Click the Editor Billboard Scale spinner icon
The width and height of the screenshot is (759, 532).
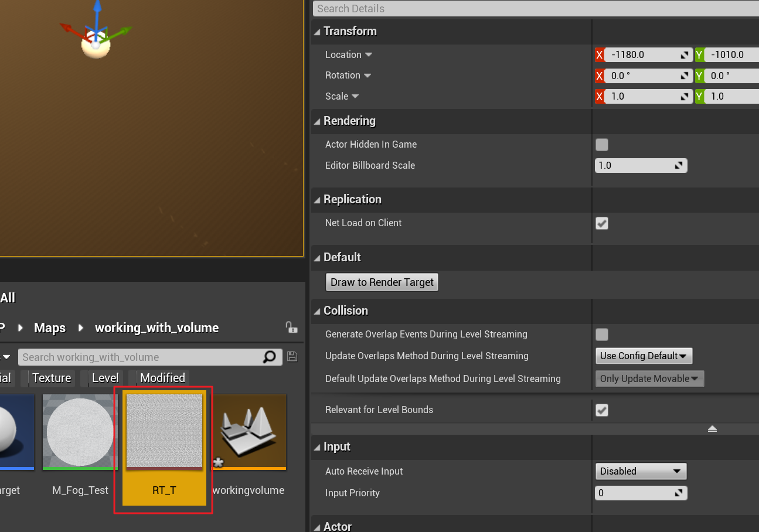click(x=679, y=165)
